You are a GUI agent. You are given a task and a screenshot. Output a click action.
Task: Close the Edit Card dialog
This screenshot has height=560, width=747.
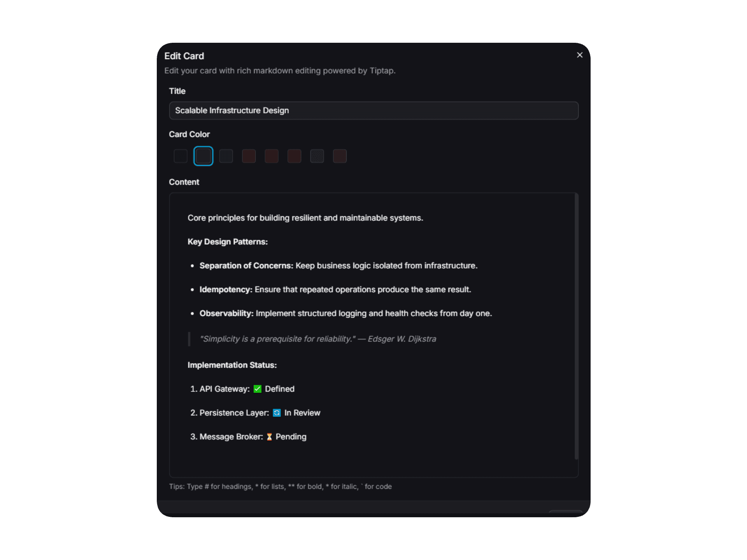(x=579, y=55)
